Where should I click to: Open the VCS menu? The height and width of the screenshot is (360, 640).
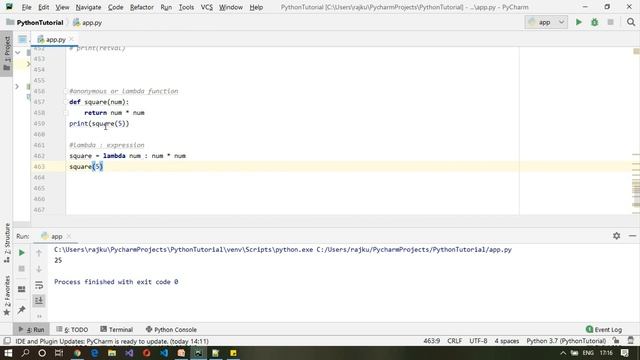[x=207, y=7]
